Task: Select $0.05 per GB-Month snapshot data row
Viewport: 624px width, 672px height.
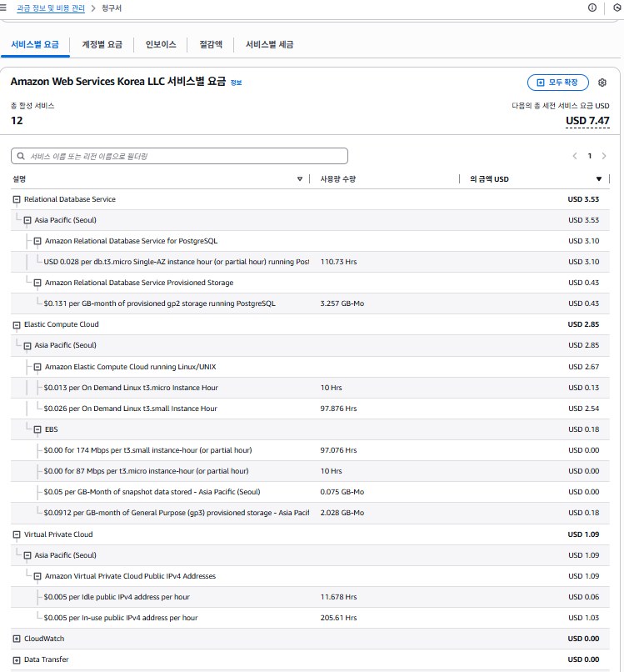Action: point(310,492)
